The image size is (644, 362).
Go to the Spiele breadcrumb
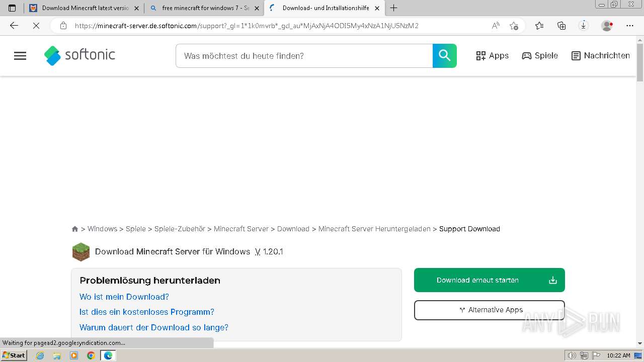coord(136,229)
